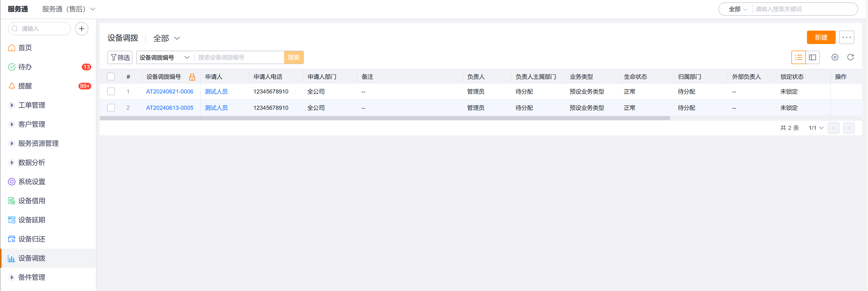The width and height of the screenshot is (868, 291).
Task: Expand 服务资源管理 in sidebar
Action: tap(12, 144)
